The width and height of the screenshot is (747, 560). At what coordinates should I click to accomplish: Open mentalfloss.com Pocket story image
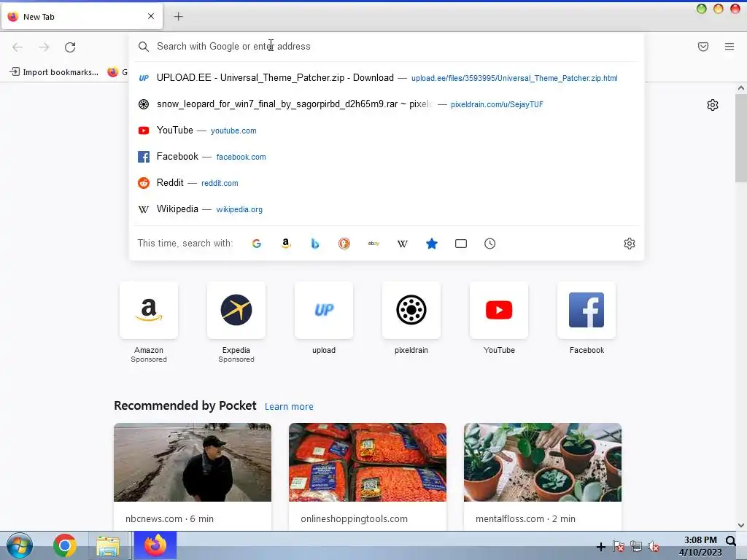click(543, 462)
